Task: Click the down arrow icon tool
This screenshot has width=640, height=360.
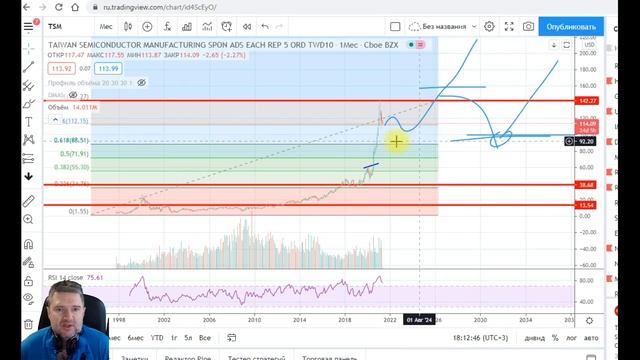Action: click(29, 176)
